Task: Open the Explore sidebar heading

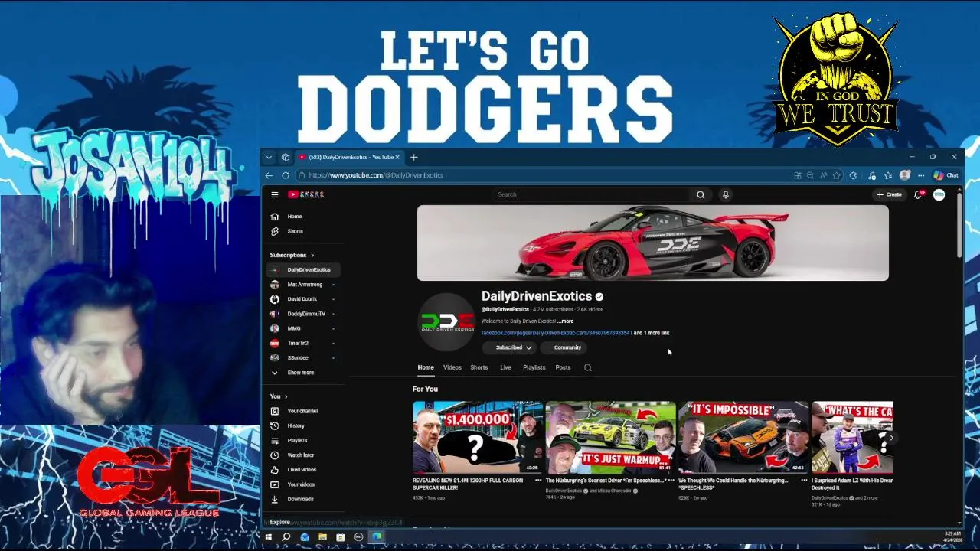Action: pos(280,522)
